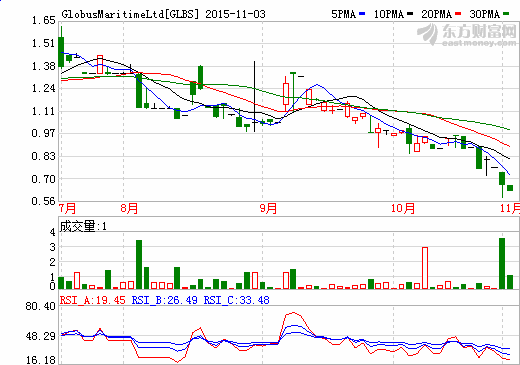Click the volume axis label 2
This screenshot has width=520, height=365.
pyautogui.click(x=52, y=262)
